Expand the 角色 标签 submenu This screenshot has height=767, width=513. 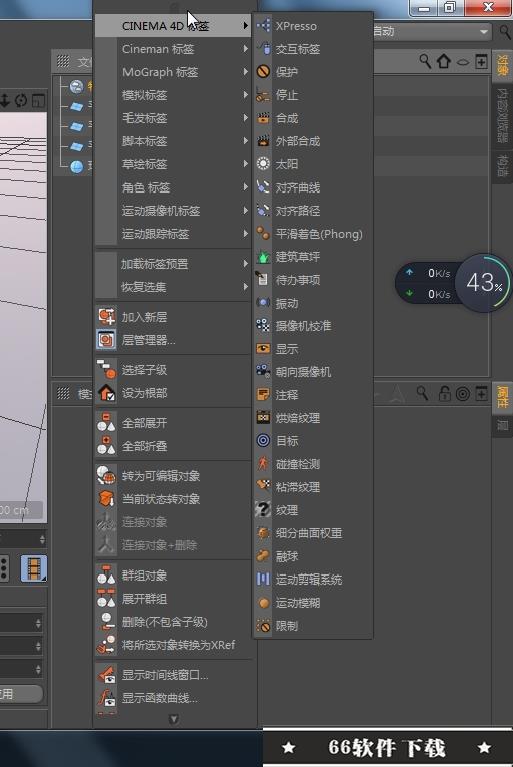coord(173,187)
